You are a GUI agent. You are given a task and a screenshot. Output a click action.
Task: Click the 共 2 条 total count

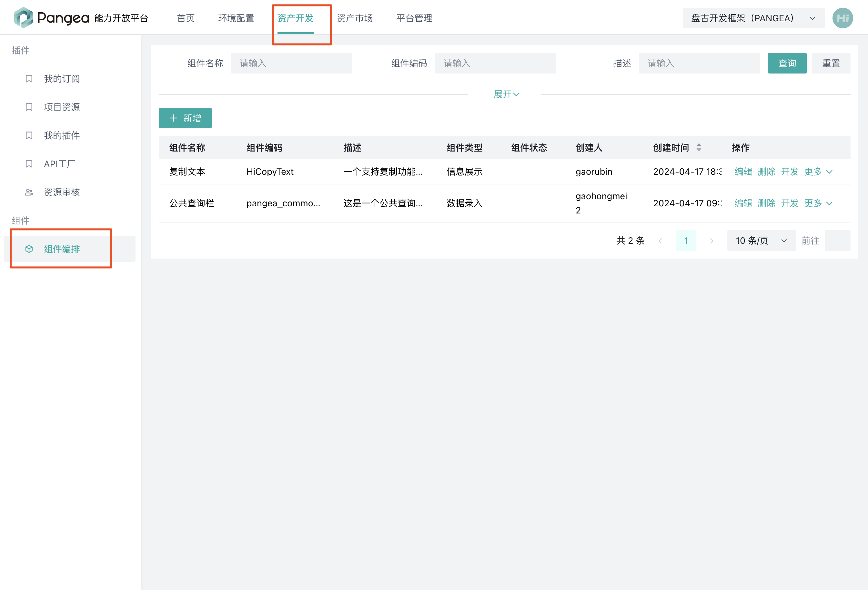point(630,241)
